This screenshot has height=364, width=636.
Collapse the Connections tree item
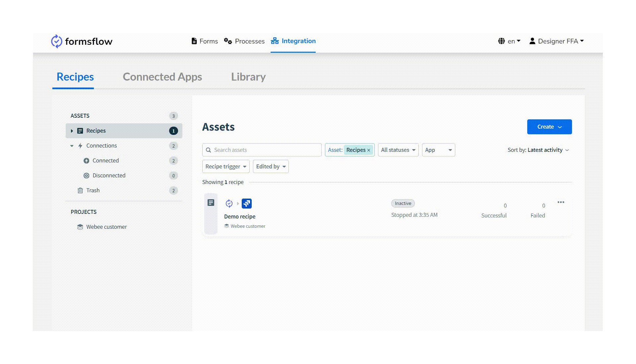point(72,146)
